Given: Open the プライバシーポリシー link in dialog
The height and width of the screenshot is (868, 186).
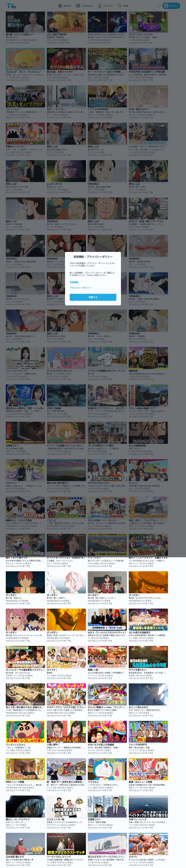Looking at the screenshot, I should pyautogui.click(x=80, y=288).
